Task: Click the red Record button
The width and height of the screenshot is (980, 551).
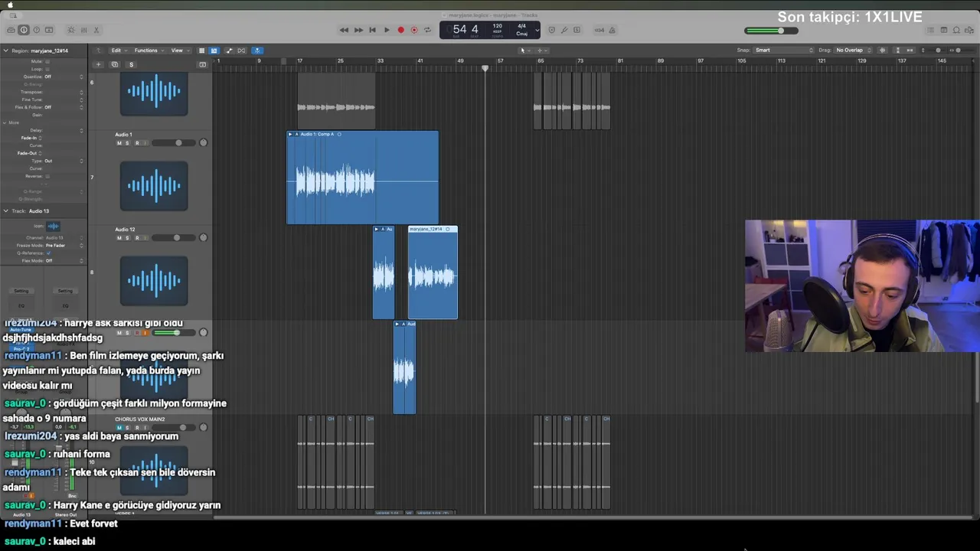Action: [400, 30]
